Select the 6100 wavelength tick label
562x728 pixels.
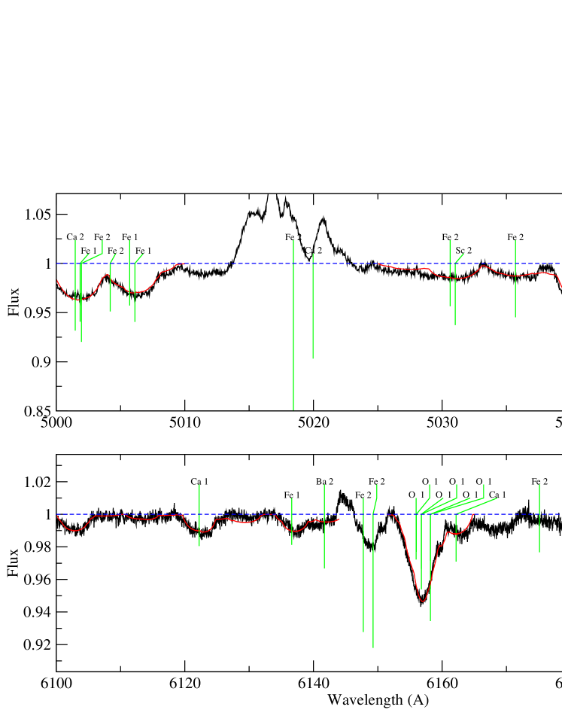pos(56,684)
